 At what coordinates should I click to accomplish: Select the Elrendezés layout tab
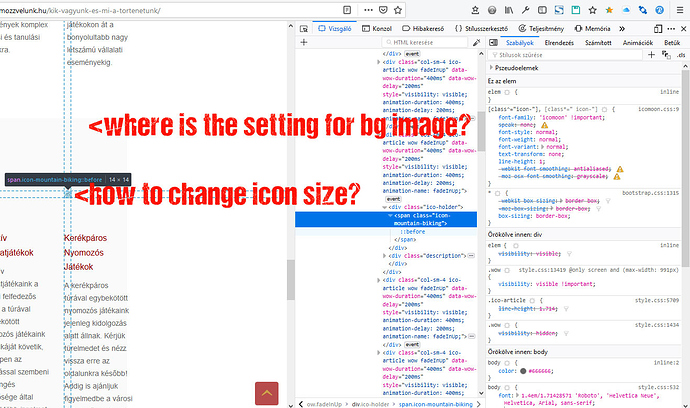point(559,43)
